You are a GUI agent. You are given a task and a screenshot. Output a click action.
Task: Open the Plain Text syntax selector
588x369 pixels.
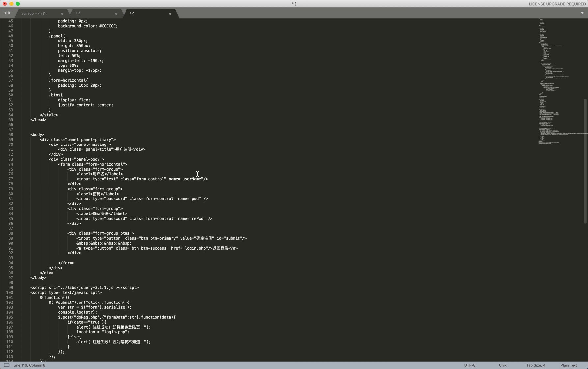point(569,365)
